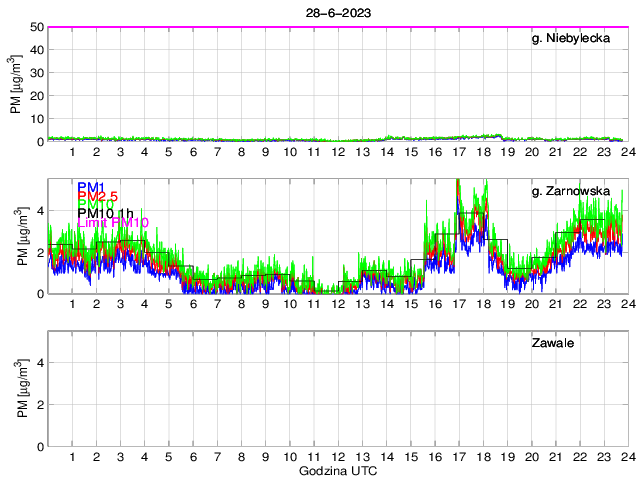Click the magenta PM10 limit line at 50
The image size is (640, 480).
335,27
